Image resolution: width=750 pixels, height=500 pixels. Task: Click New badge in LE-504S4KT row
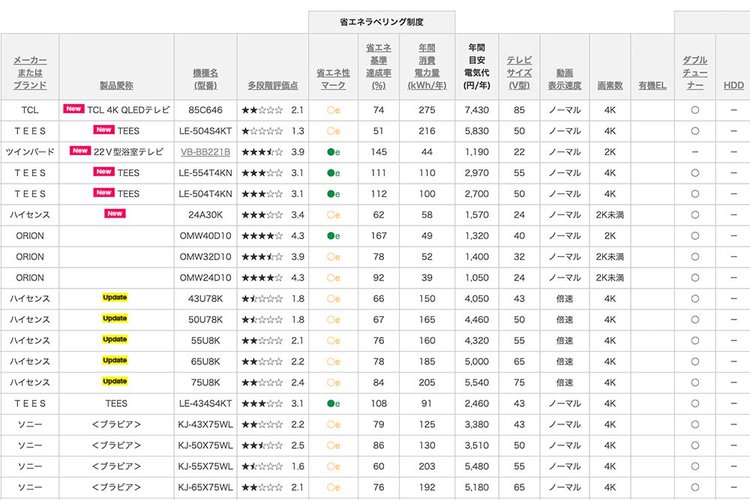tap(104, 130)
